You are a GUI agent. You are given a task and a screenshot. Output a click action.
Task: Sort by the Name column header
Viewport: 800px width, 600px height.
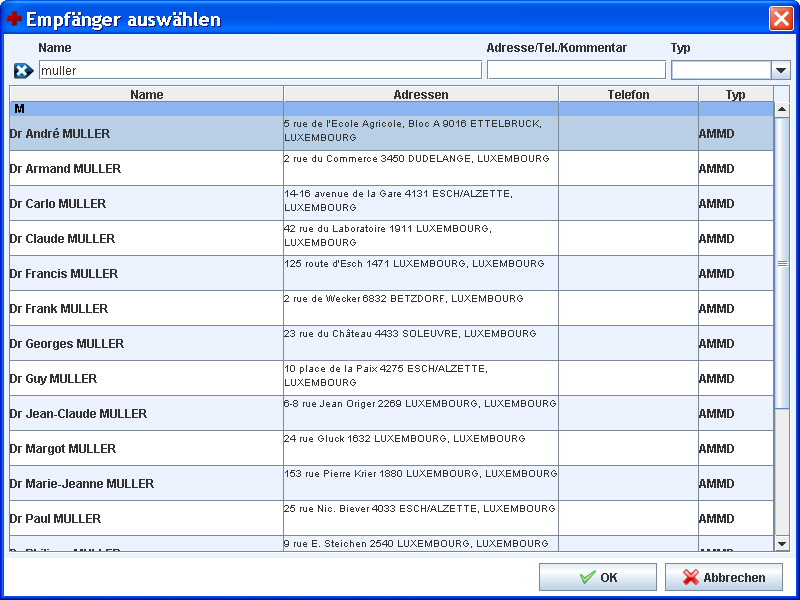click(x=146, y=95)
